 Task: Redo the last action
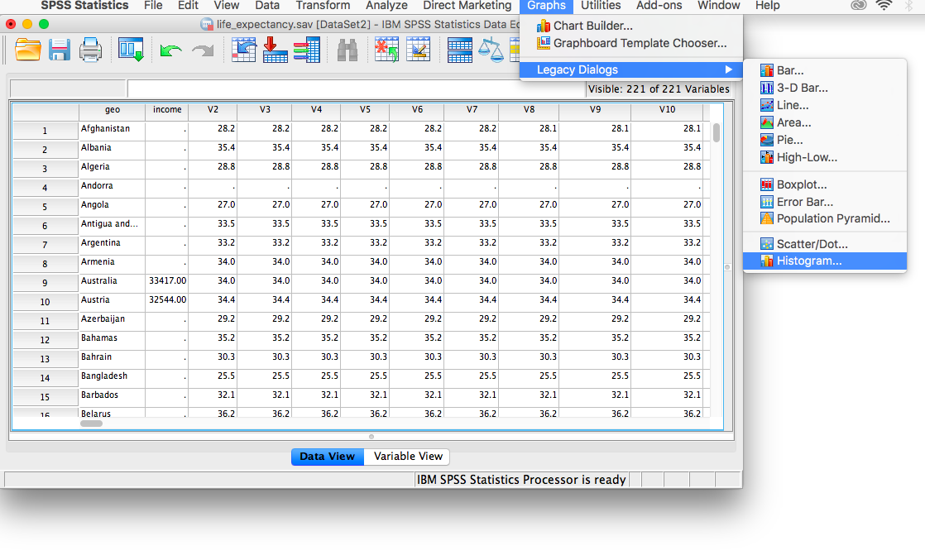pos(203,50)
